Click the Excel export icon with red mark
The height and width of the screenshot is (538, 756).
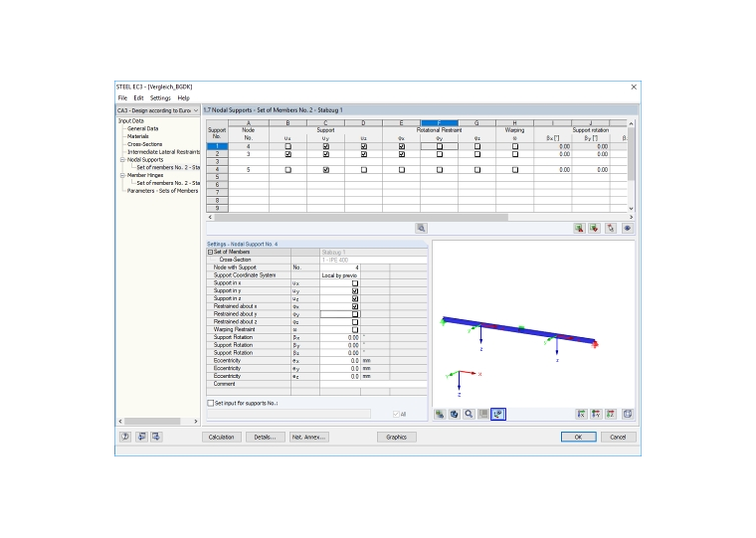[579, 228]
